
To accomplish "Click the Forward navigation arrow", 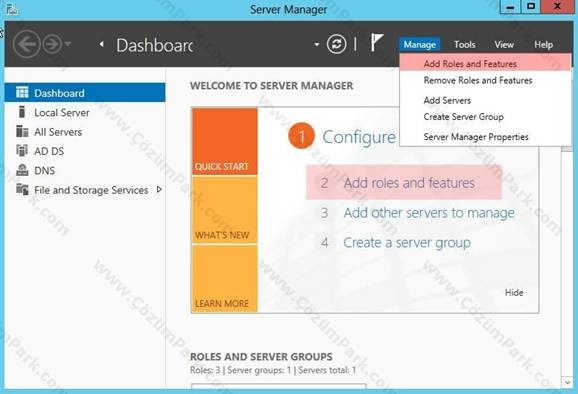I will coord(52,45).
